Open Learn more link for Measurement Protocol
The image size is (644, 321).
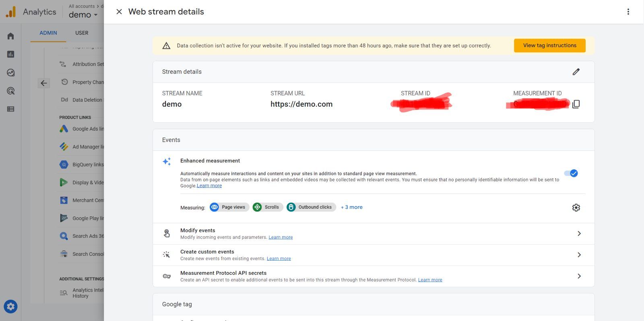[430, 280]
